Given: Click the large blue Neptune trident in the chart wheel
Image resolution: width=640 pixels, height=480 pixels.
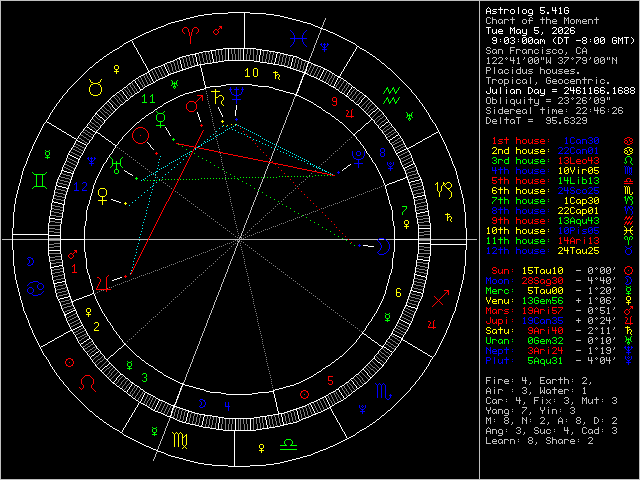Looking at the screenshot, I should point(236,95).
